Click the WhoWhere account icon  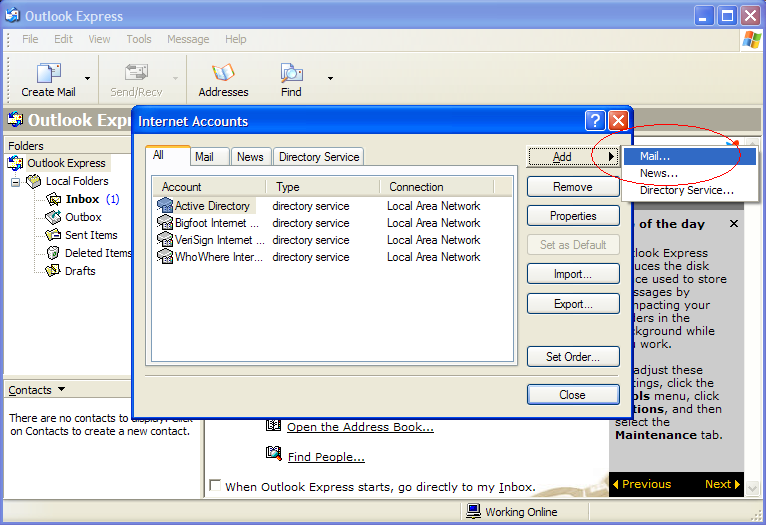pyautogui.click(x=165, y=257)
